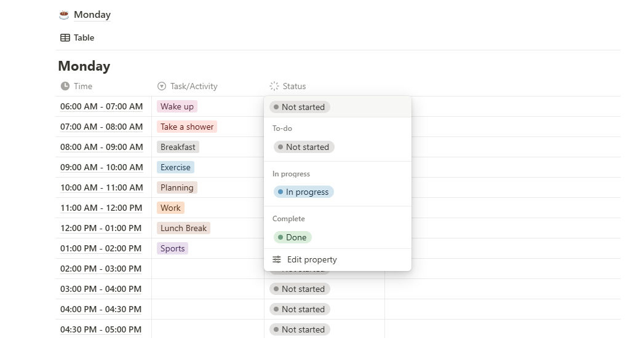Click the Task/Activity select arrow icon
The height and width of the screenshot is (338, 644).
coord(162,86)
